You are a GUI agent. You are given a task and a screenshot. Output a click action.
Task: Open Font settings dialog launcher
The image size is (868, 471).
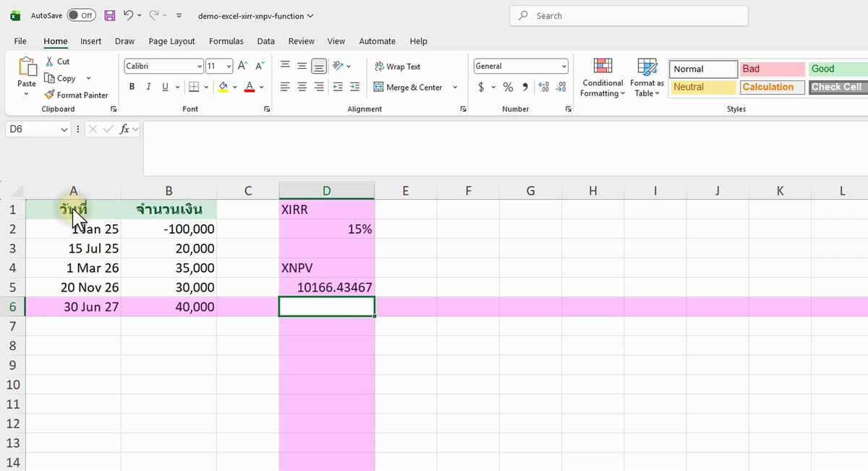point(267,109)
